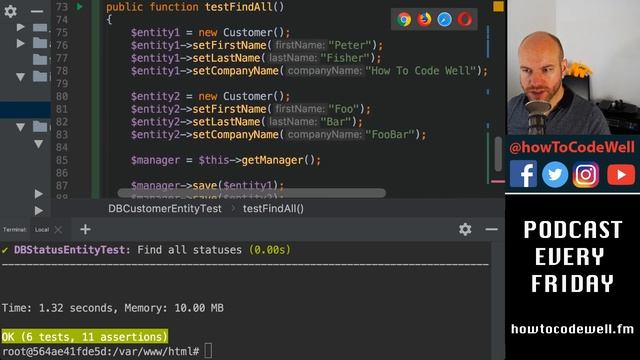Run testFindAll via green gutter arrow
The width and height of the screenshot is (640, 360).
(80, 7)
